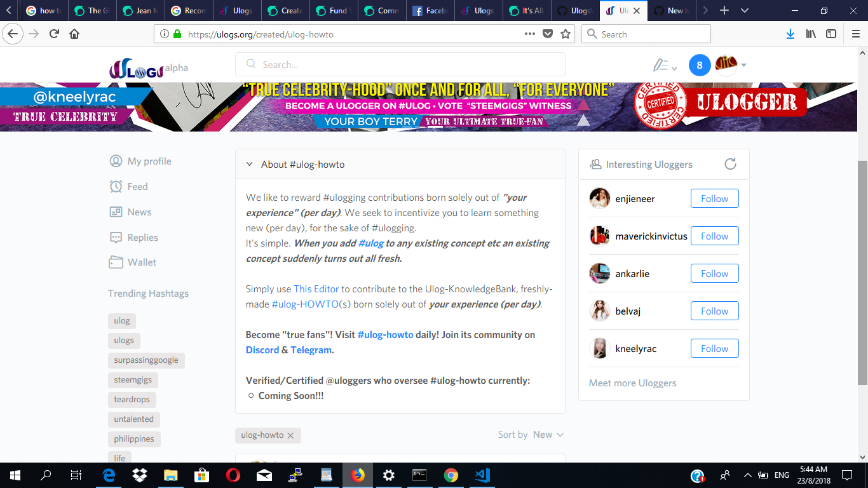Save page to Pocket
Image resolution: width=868 pixels, height=488 pixels.
[548, 34]
